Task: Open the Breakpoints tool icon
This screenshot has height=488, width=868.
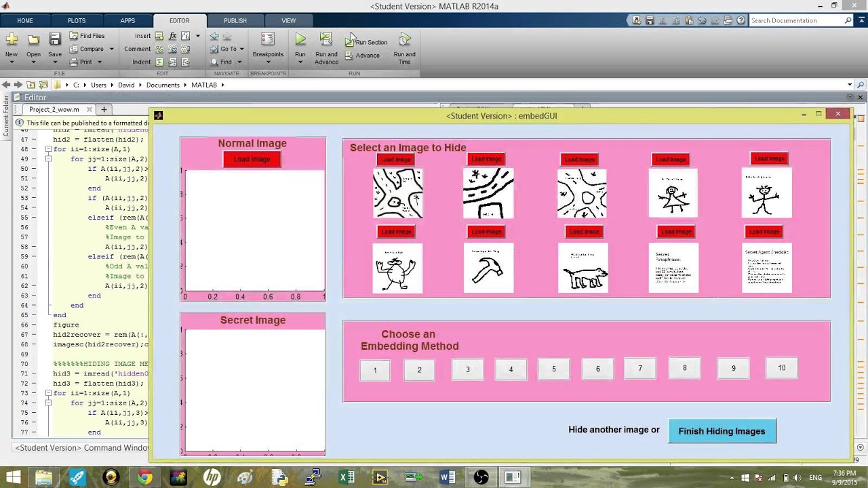Action: pyautogui.click(x=268, y=40)
